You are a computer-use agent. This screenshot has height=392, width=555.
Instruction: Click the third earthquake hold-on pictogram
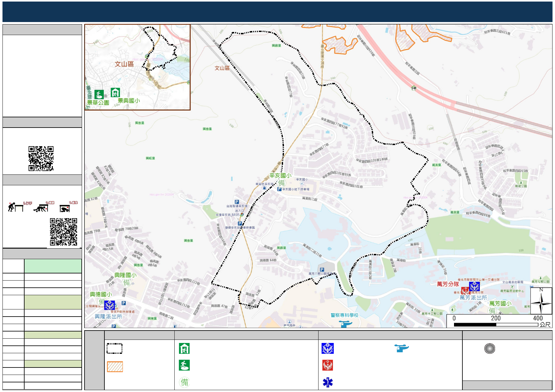pos(68,206)
